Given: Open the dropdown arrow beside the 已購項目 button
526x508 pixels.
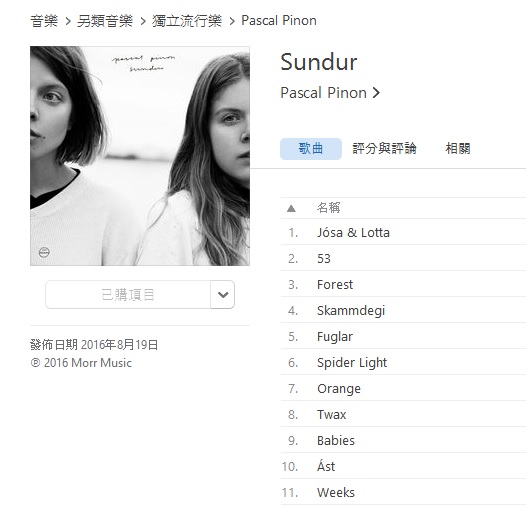Looking at the screenshot, I should point(222,295).
